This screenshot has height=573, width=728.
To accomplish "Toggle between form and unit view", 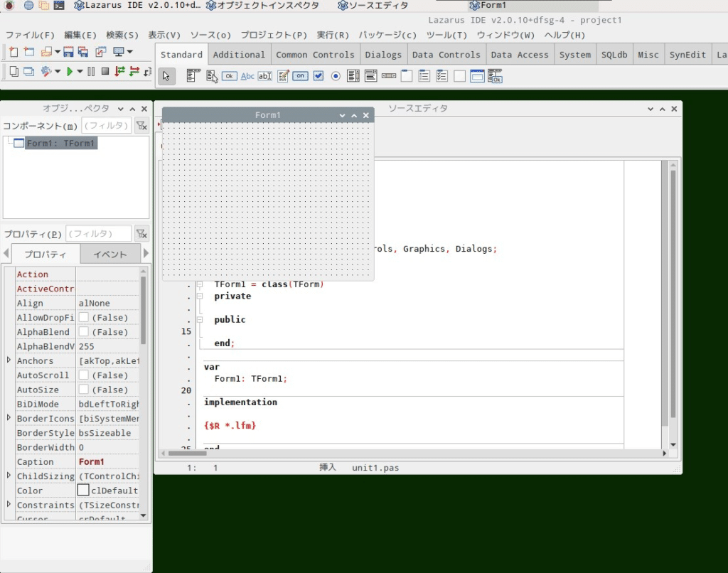I will [101, 52].
